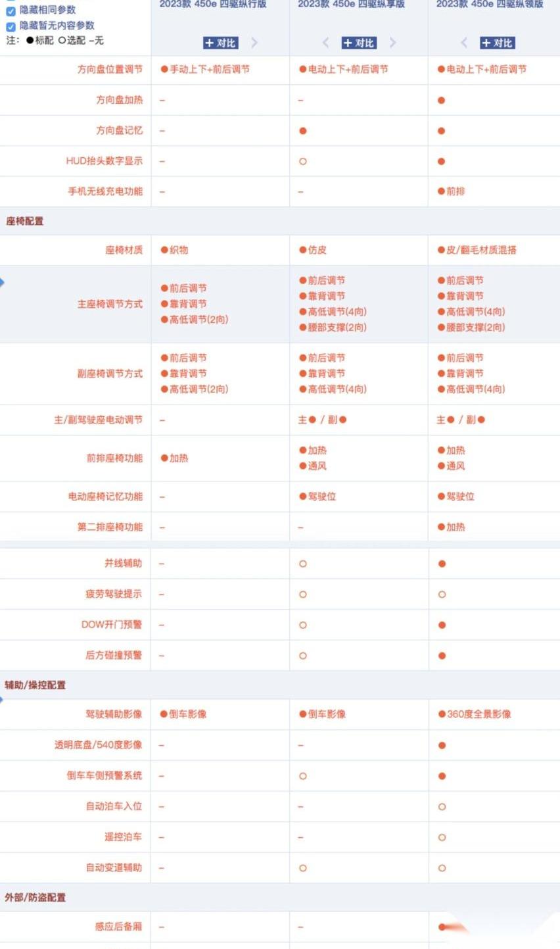Click the optional circle for 纵领版 遥控泊车
The image size is (560, 949).
pos(442,838)
